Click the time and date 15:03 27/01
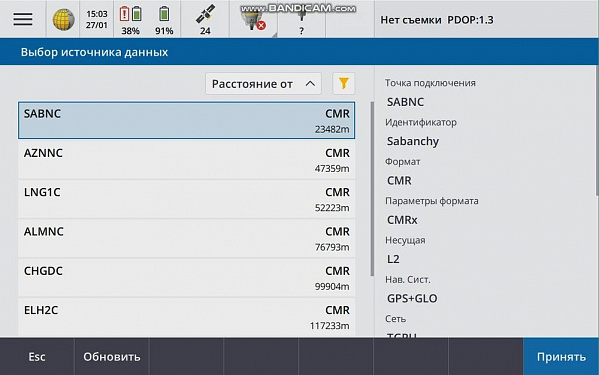This screenshot has height=375, width=599. coord(97,19)
